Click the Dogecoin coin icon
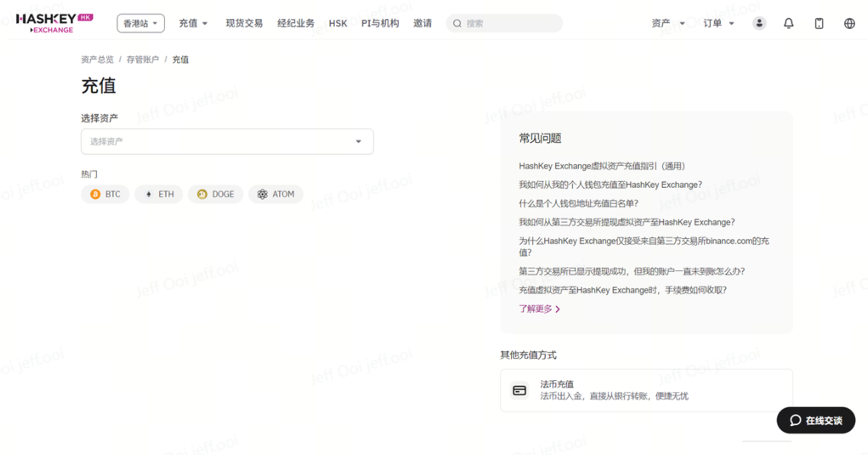868x455 pixels. [x=202, y=194]
